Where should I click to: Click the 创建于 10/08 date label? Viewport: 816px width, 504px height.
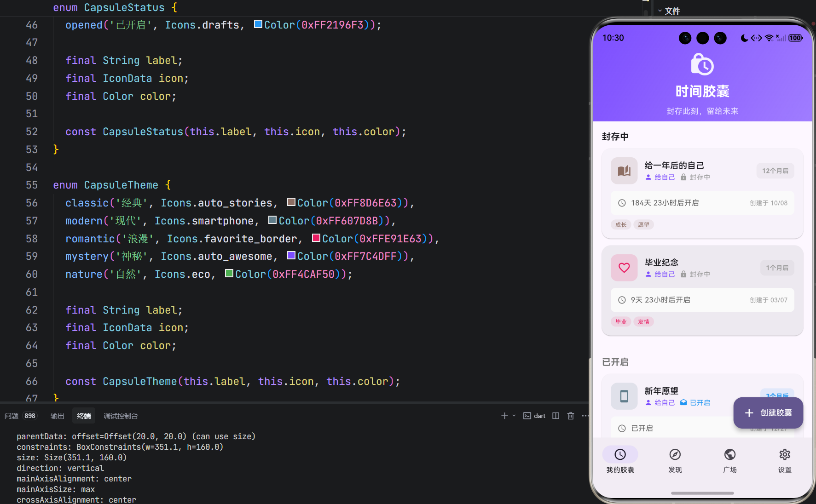pyautogui.click(x=768, y=203)
